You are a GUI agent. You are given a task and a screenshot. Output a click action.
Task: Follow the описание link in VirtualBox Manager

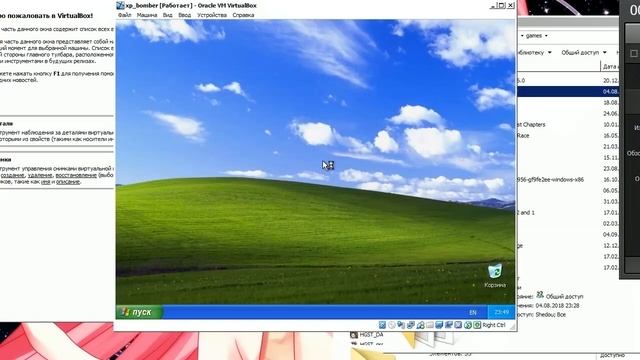tap(67, 182)
